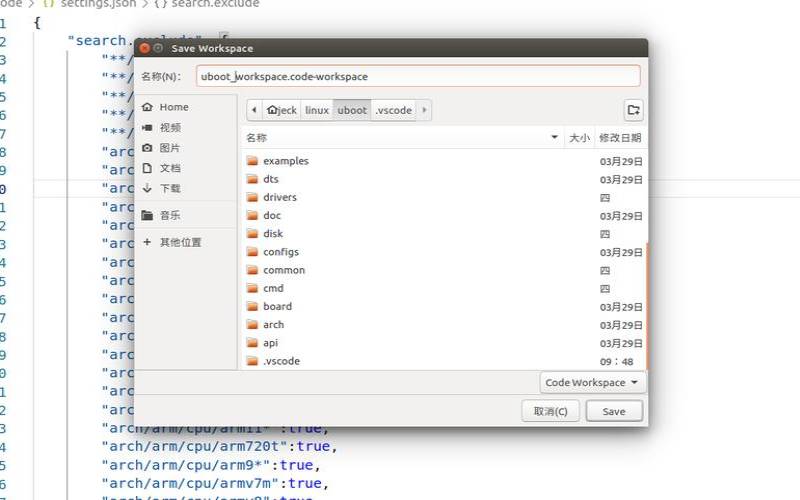Viewport: 800px width, 500px height.
Task: Navigate to linux in the path bar
Action: click(x=317, y=110)
